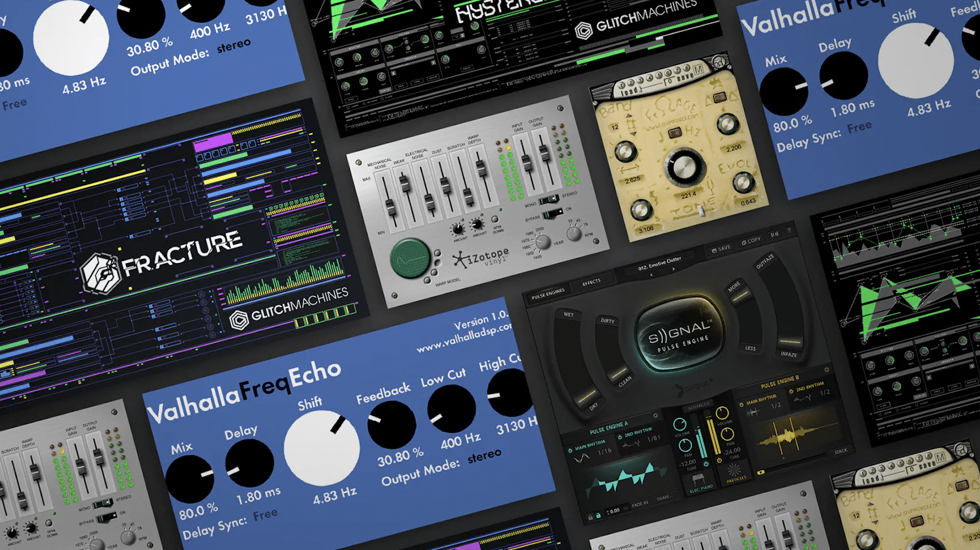Click the iZotope Vinyl star logo

[460, 260]
